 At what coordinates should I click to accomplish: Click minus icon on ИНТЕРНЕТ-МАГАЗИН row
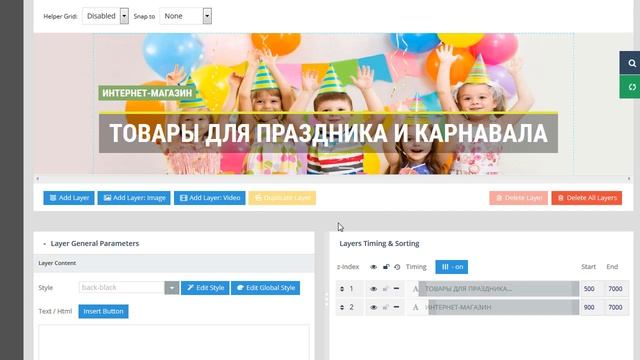[x=396, y=307]
